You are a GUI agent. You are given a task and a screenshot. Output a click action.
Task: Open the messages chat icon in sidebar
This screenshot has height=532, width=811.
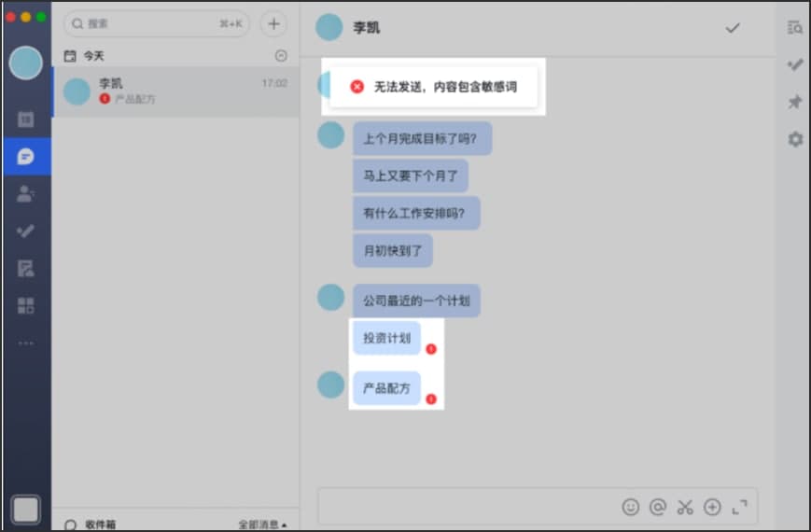point(26,156)
